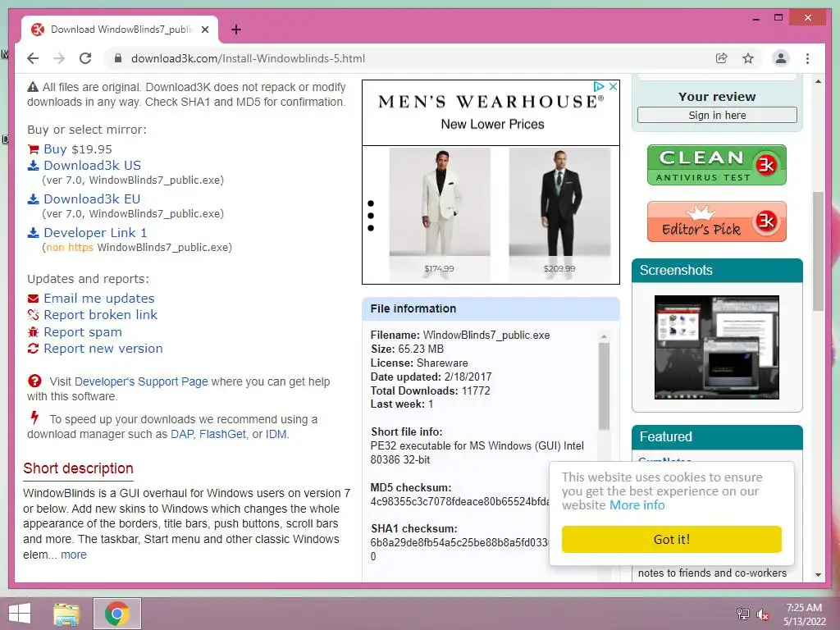The width and height of the screenshot is (840, 630).
Task: Dismiss cookie notice with Got it!
Action: [671, 539]
